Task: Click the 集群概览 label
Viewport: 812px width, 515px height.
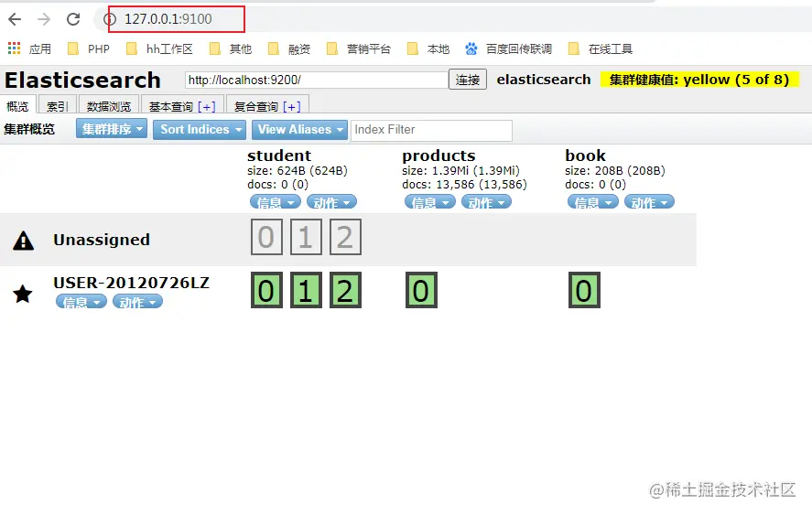Action: click(29, 129)
